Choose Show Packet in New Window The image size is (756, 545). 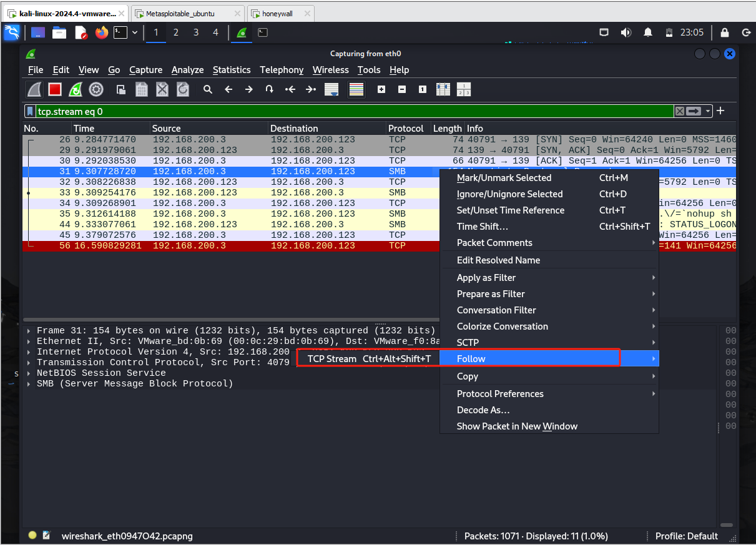[549, 426]
